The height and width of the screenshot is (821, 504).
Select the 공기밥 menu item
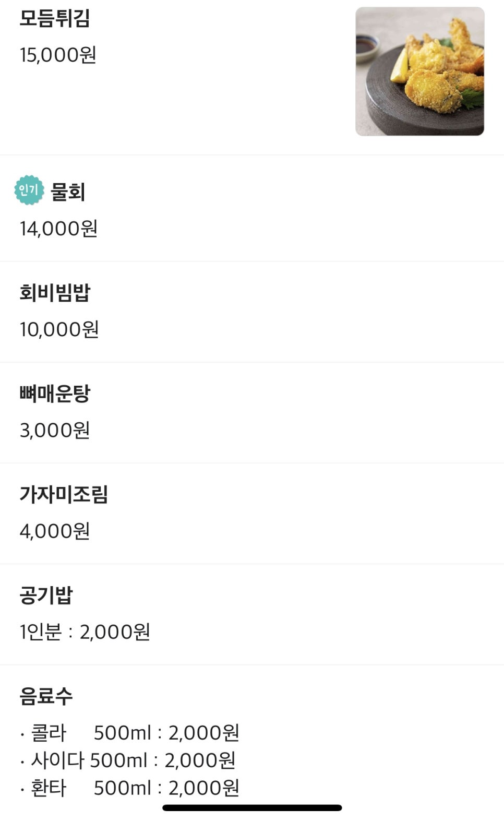pyautogui.click(x=46, y=595)
